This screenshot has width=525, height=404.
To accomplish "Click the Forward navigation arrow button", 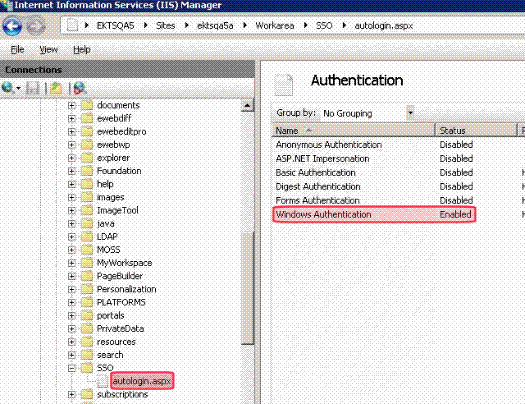I will [x=35, y=26].
